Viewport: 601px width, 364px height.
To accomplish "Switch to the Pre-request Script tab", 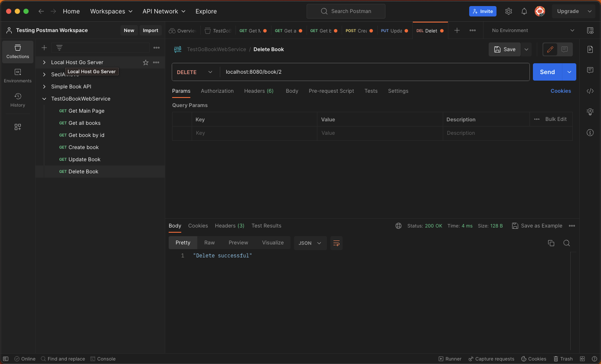I will pyautogui.click(x=331, y=91).
